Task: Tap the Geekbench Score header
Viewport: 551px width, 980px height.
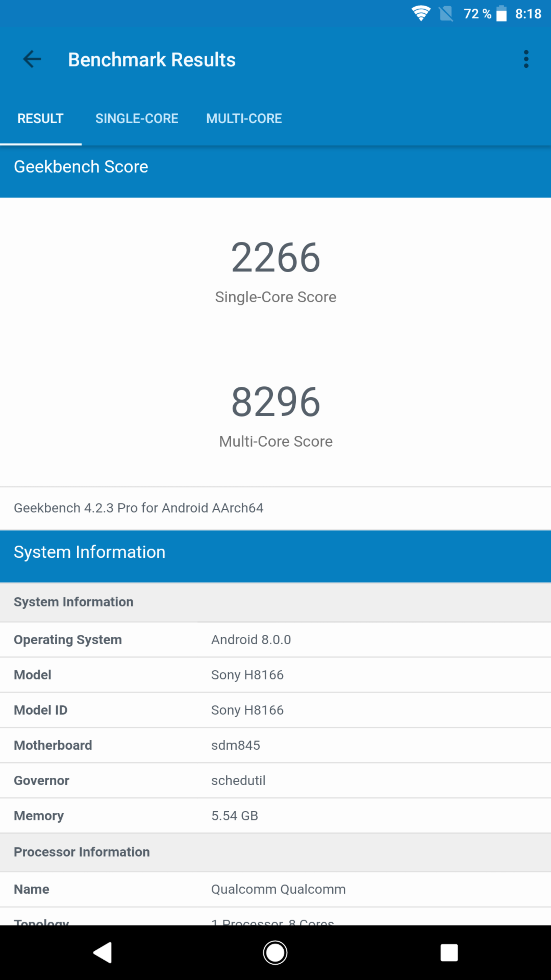Action: pos(81,167)
